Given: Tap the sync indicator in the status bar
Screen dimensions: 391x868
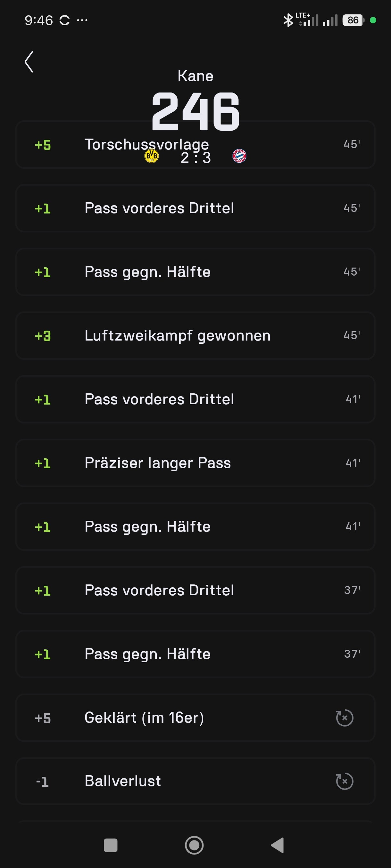Looking at the screenshot, I should pyautogui.click(x=64, y=20).
